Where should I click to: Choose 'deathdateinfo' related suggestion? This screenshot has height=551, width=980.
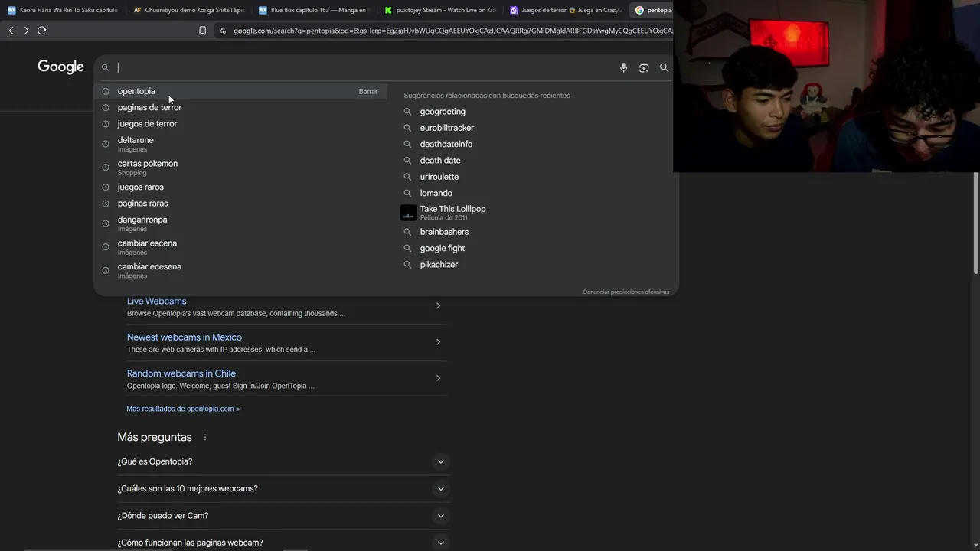(x=446, y=144)
